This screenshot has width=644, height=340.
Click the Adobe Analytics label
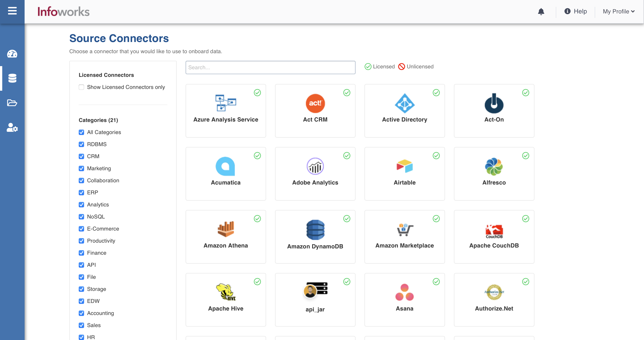(x=315, y=183)
